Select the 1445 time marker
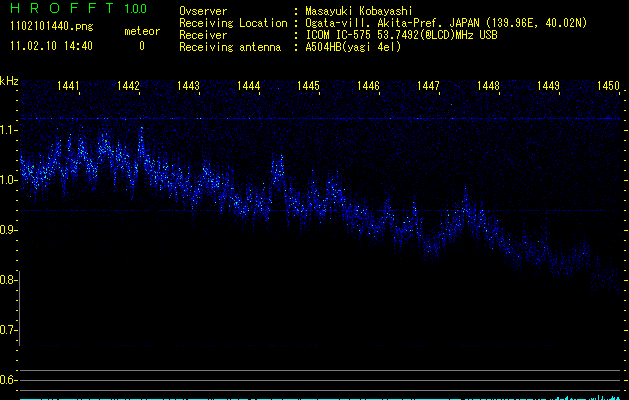 coord(308,87)
